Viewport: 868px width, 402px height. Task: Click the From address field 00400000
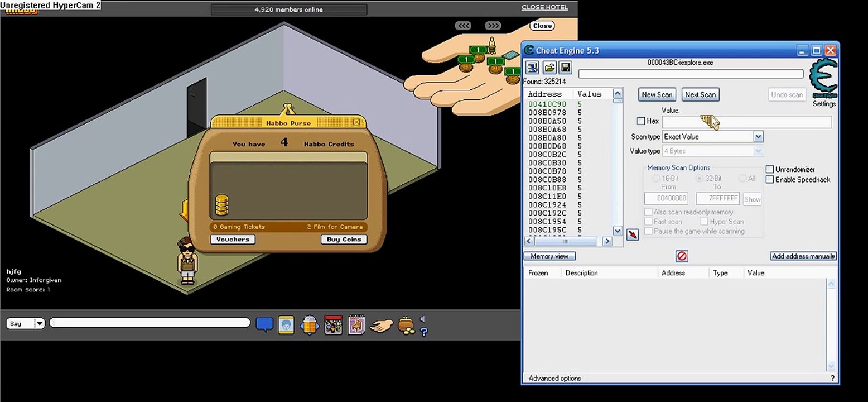click(666, 199)
